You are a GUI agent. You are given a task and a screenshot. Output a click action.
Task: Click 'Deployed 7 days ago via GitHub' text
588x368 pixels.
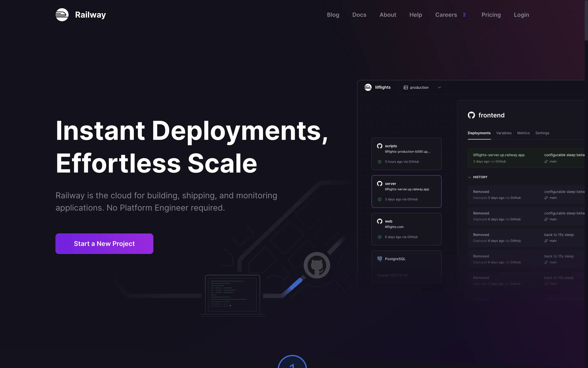coord(497,284)
